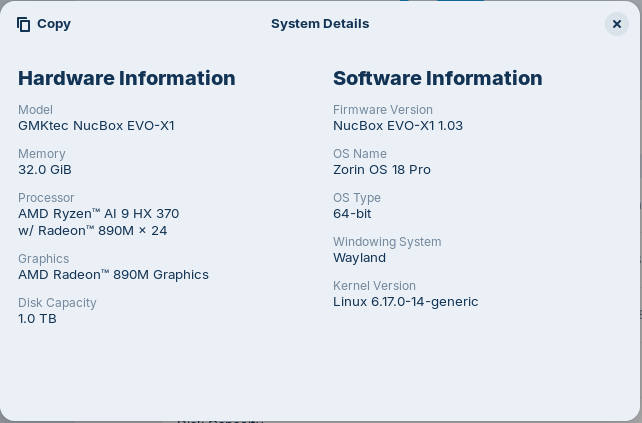Click the GMKtec NucBox EVO-X1 model value
Image resolution: width=642 pixels, height=423 pixels.
click(x=96, y=126)
